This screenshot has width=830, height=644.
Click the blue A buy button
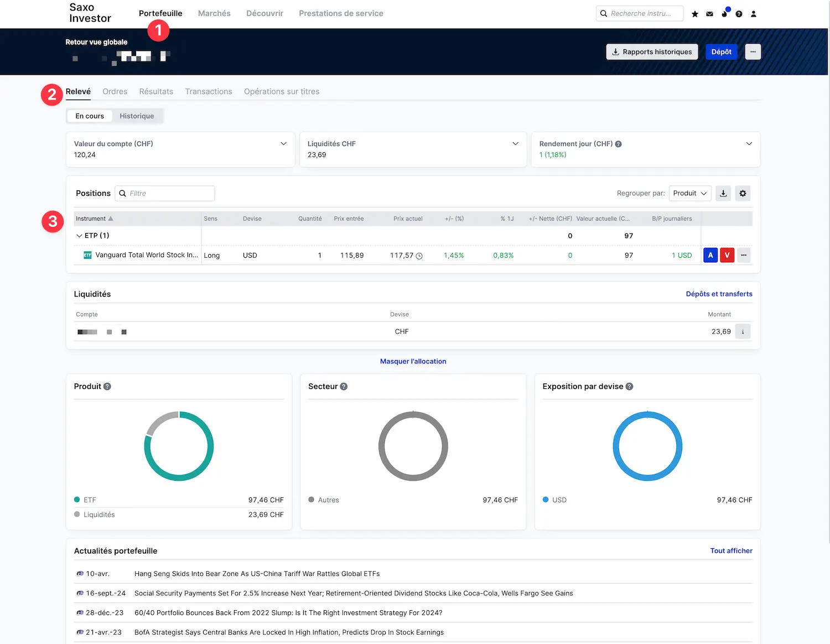(710, 255)
